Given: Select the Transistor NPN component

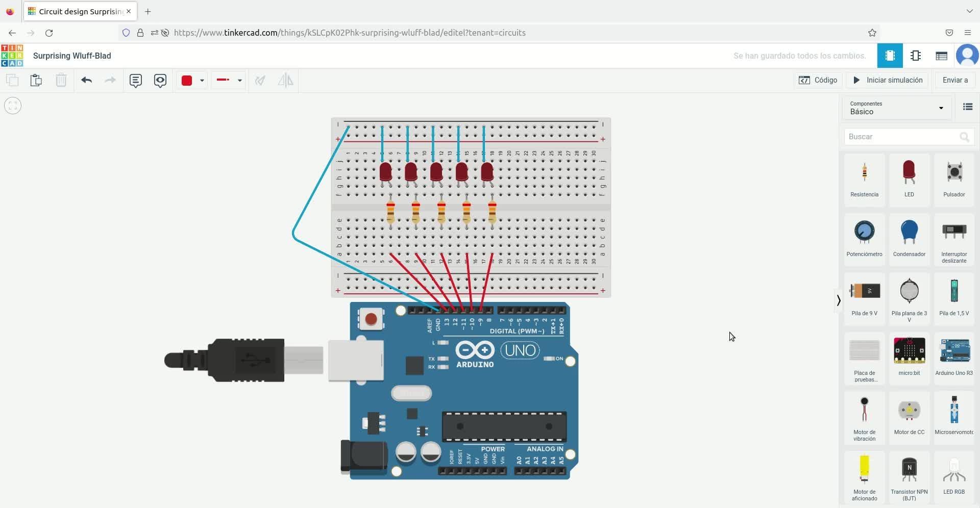Looking at the screenshot, I should (x=909, y=477).
